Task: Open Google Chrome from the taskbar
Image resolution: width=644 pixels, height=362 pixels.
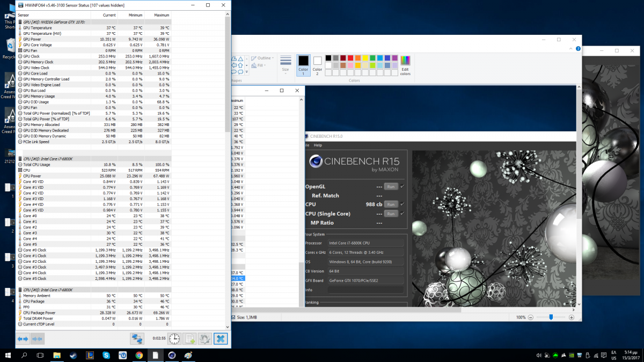Action: click(x=139, y=354)
